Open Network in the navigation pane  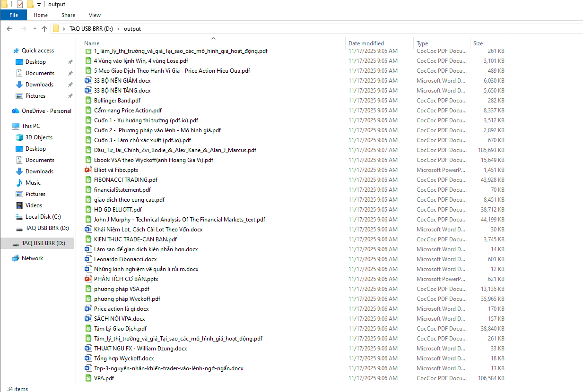[32, 258]
